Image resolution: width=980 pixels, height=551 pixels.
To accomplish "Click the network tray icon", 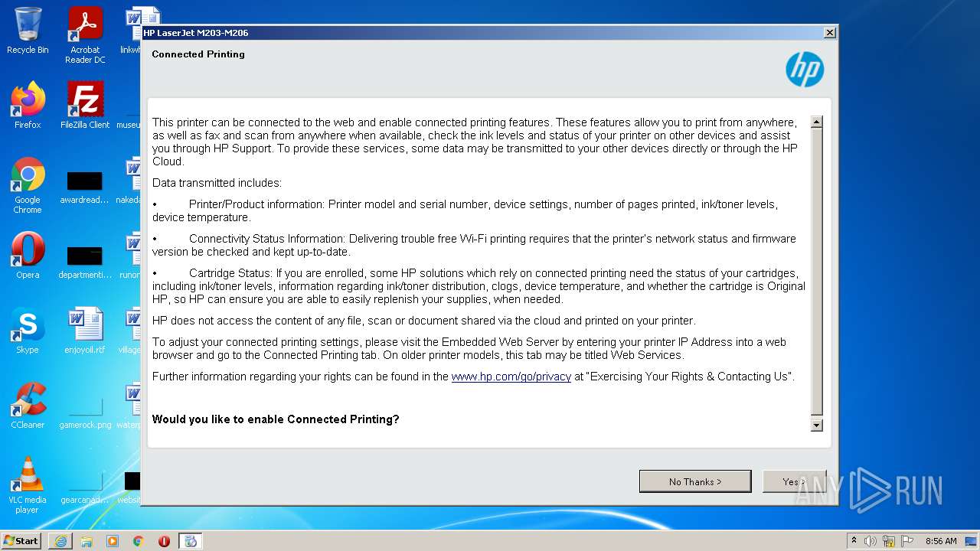I will [889, 541].
